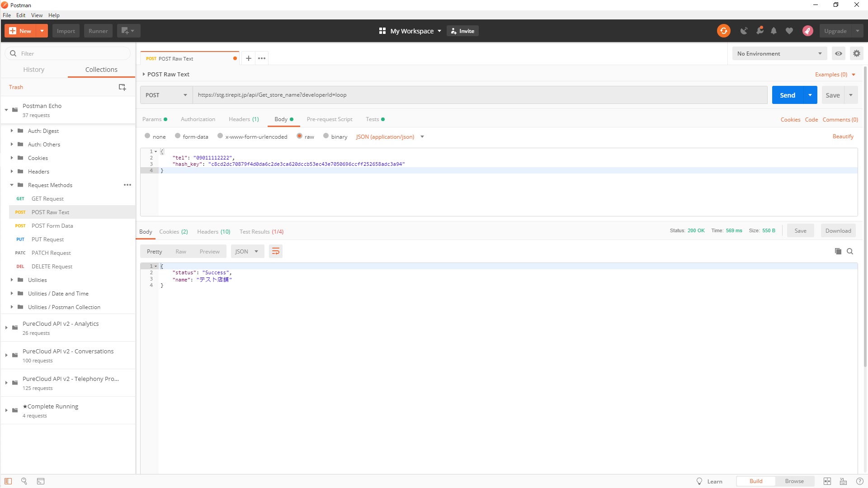Click the request URL input field
Screen dimensions: 868x488
[479, 95]
